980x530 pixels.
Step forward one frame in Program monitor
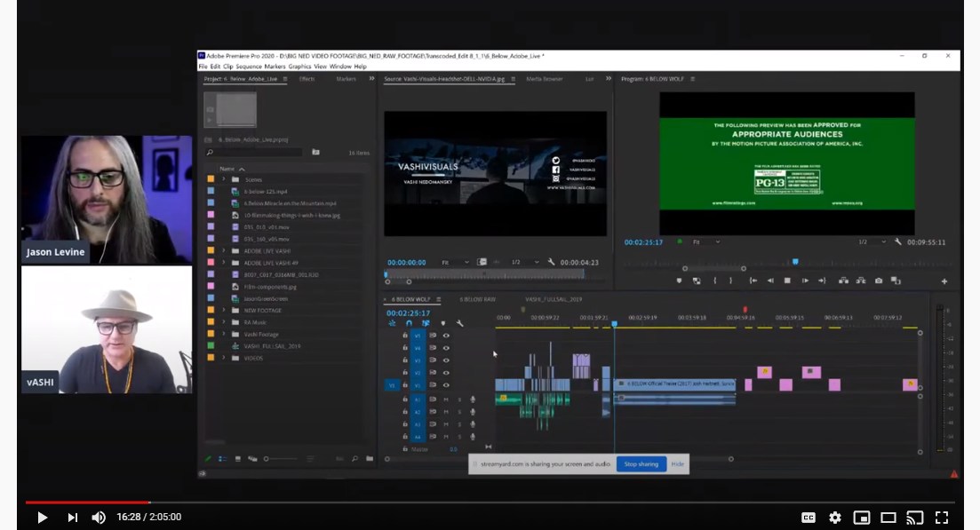pos(805,281)
